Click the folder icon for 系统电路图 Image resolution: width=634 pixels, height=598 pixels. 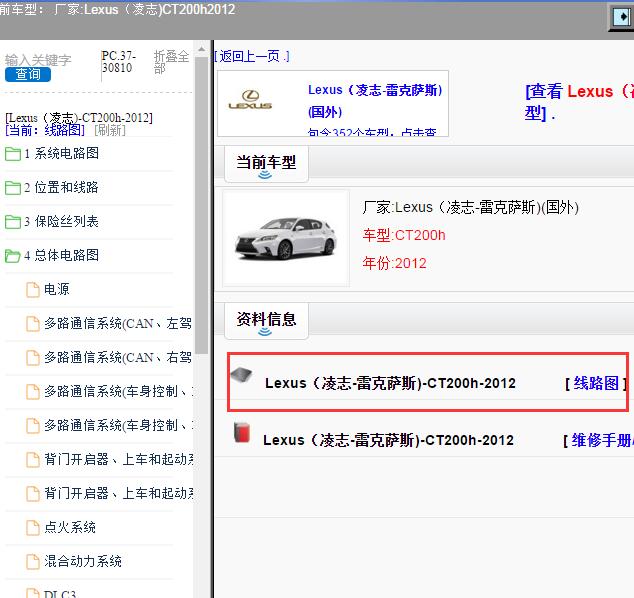(13, 154)
